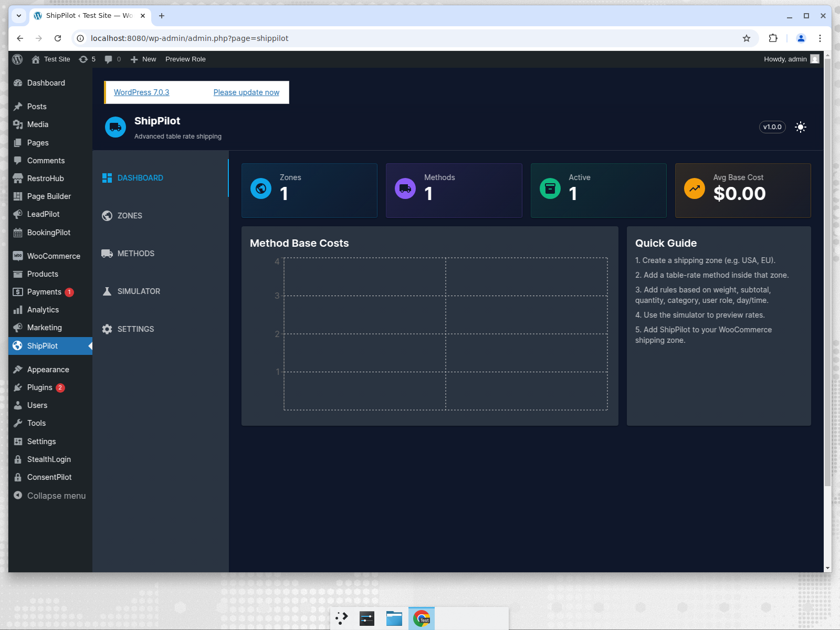The width and height of the screenshot is (840, 630).
Task: Click the Avg Base Cost trending icon
Action: click(695, 188)
